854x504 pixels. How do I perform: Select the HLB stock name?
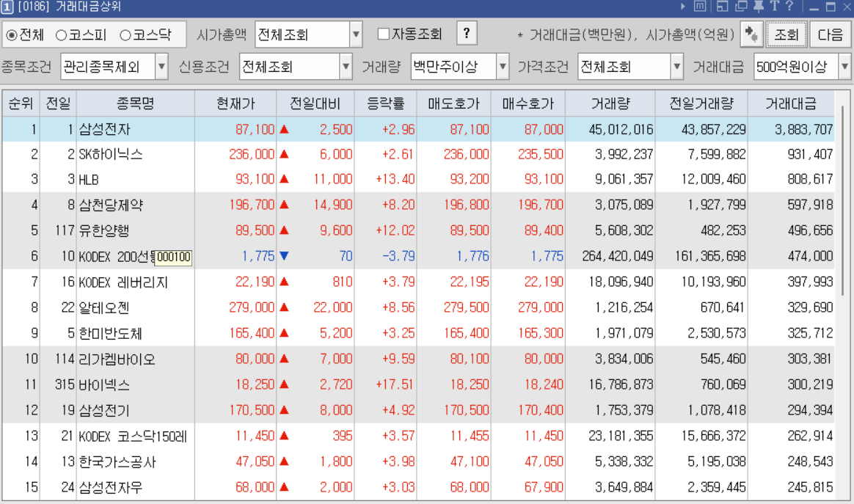89,179
